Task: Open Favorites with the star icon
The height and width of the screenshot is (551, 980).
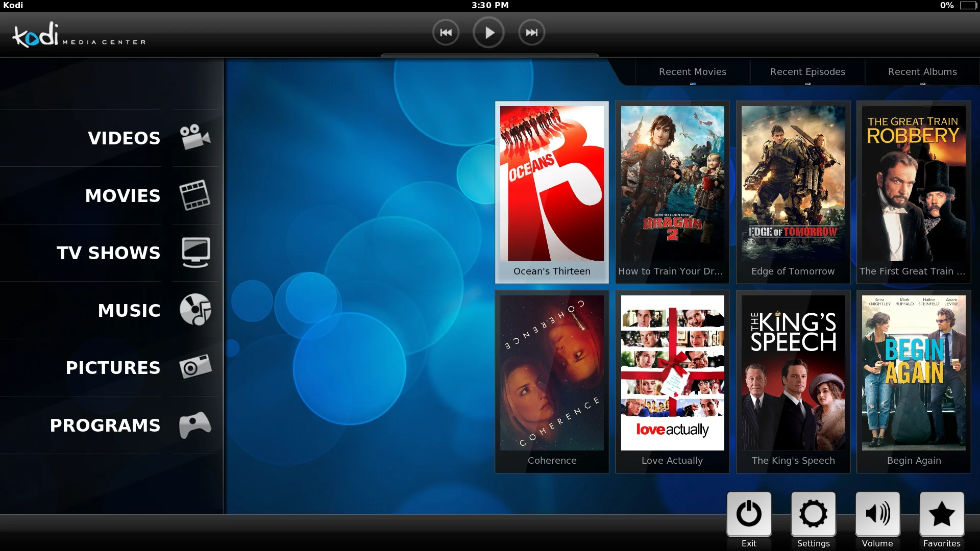Action: 942,514
